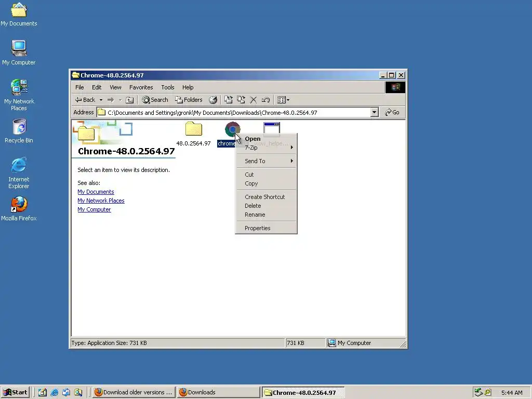The height and width of the screenshot is (399, 532).
Task: Choose Properties from context menu
Action: point(266,228)
